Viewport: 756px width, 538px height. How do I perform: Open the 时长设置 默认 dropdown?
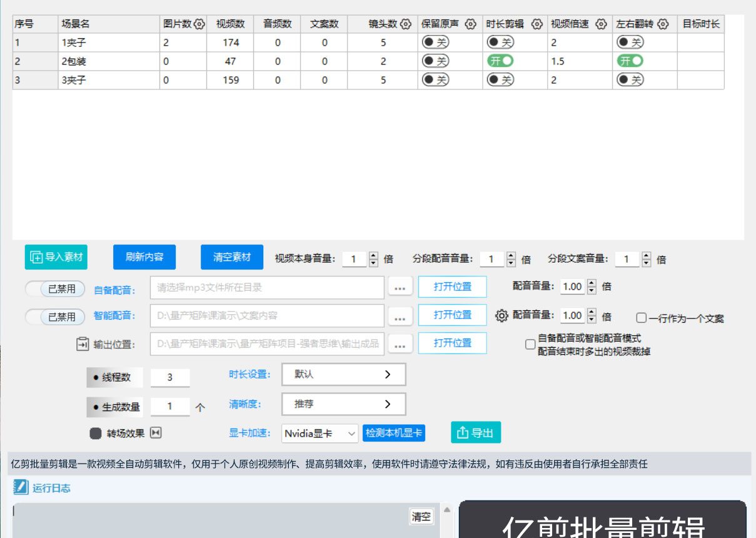coord(344,374)
